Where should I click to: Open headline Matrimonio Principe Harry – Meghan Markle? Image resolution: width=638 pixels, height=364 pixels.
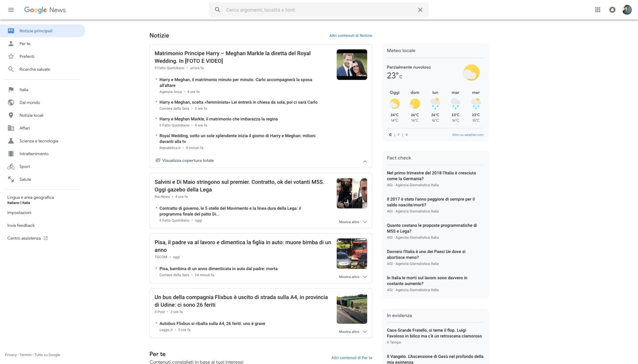point(233,57)
